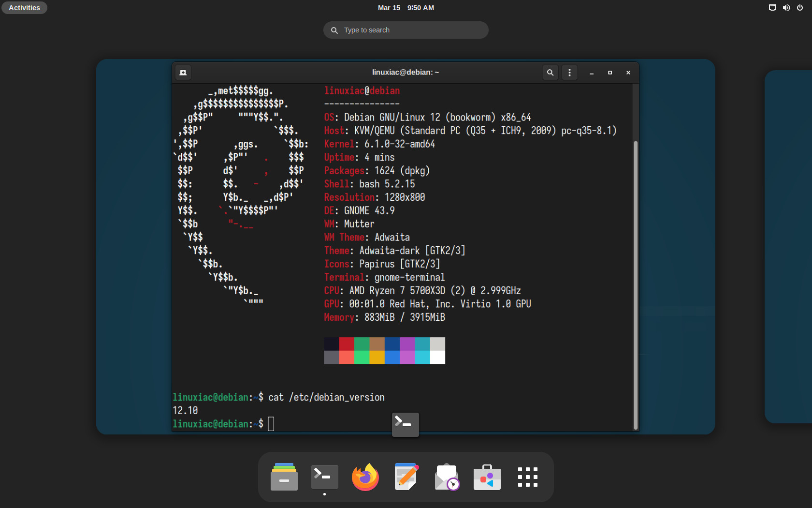This screenshot has width=812, height=508.
Task: Click the Activities button
Action: tap(25, 8)
